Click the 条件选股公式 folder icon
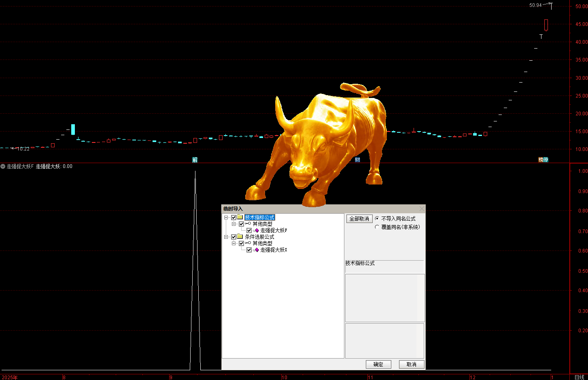Viewport: 588px width, 380px height. (x=240, y=237)
